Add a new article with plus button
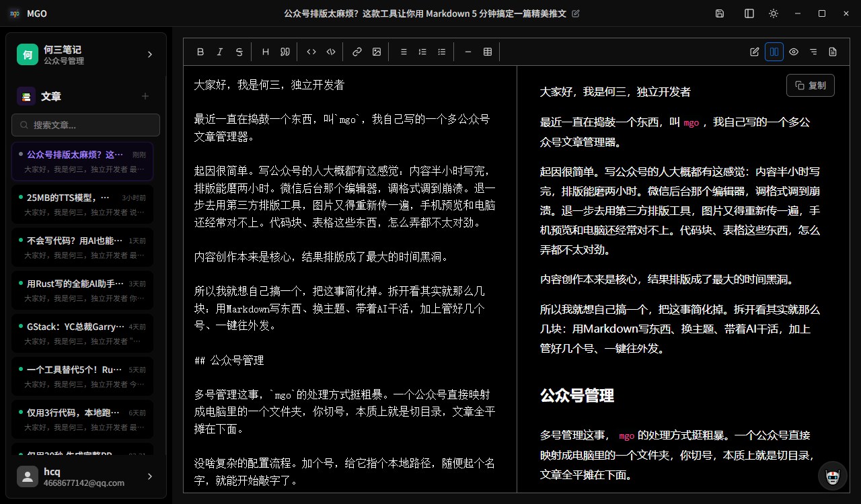Image resolution: width=861 pixels, height=504 pixels. [145, 96]
